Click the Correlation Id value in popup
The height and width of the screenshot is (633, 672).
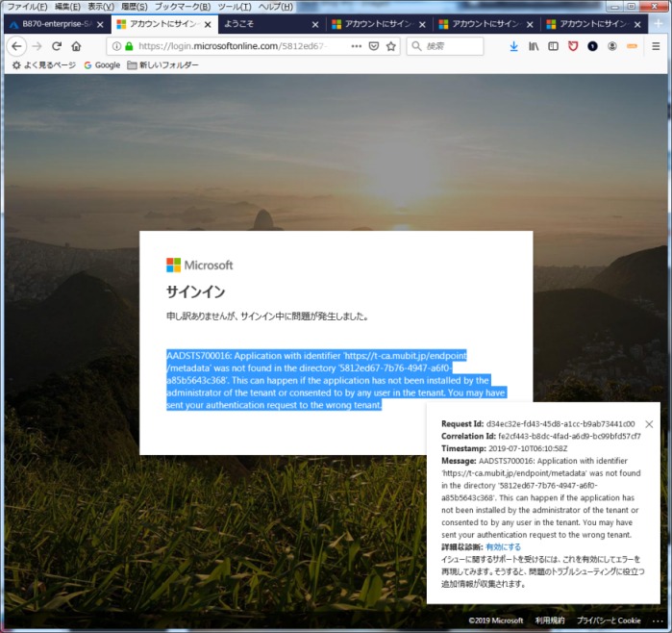(569, 436)
